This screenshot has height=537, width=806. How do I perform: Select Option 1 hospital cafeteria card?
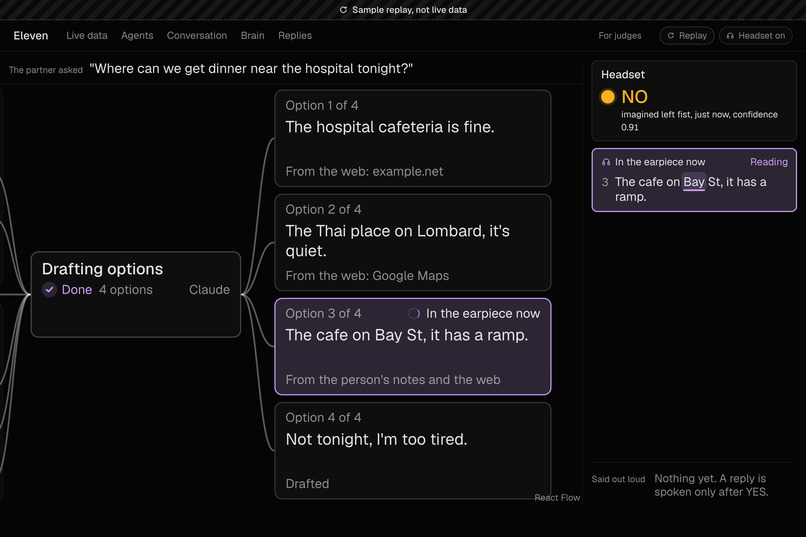(x=413, y=138)
